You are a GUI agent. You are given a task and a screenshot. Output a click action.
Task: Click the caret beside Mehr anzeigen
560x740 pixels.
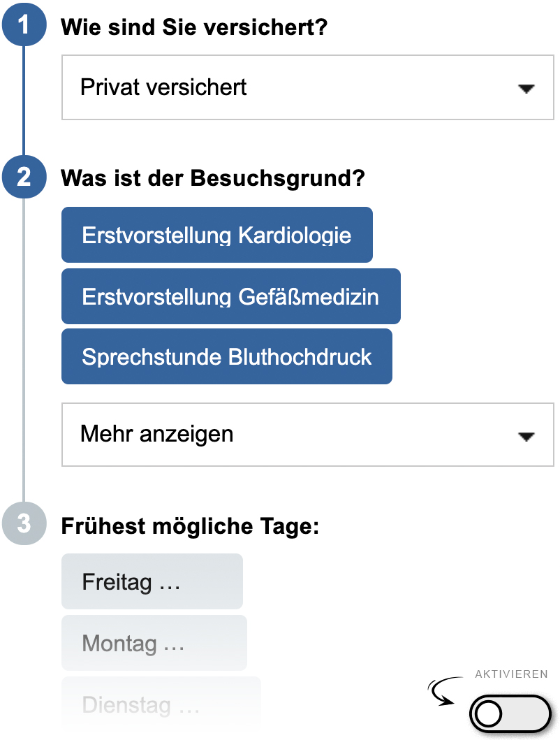[x=526, y=436]
